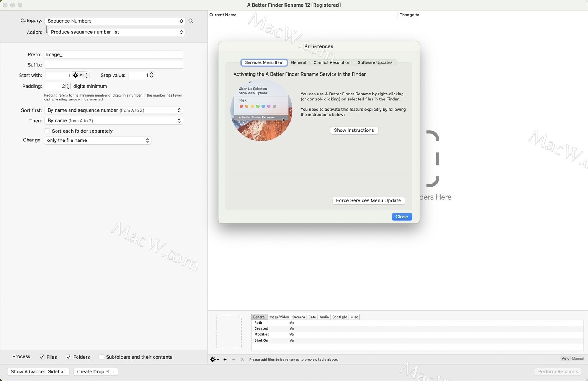Image resolution: width=588 pixels, height=381 pixels.
Task: Click the Suffix input field
Action: (114, 65)
